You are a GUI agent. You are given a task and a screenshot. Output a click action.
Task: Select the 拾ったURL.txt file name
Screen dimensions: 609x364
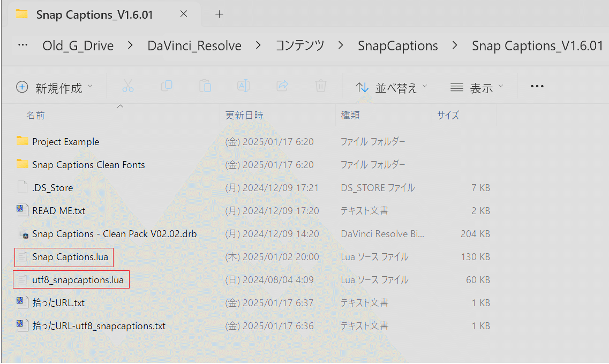pyautogui.click(x=58, y=302)
